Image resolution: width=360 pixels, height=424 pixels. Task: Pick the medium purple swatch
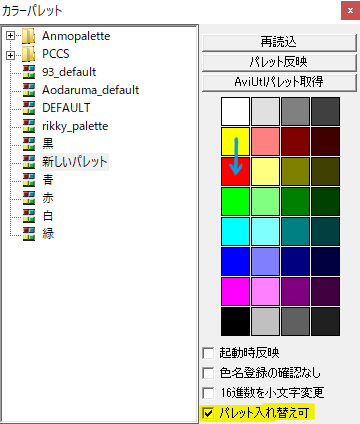point(295,291)
